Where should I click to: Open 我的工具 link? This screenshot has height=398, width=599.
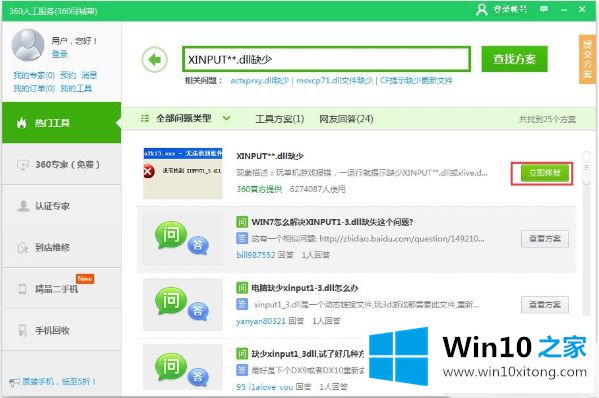point(76,89)
